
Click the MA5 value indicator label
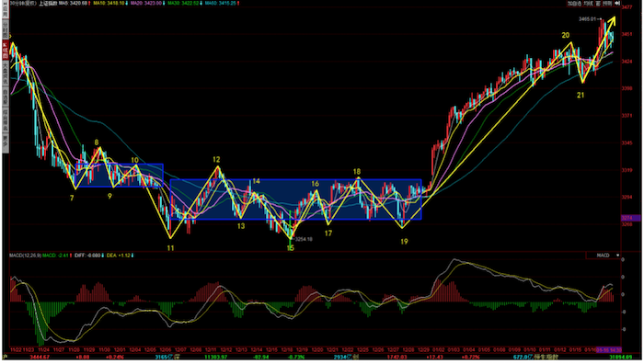click(74, 4)
